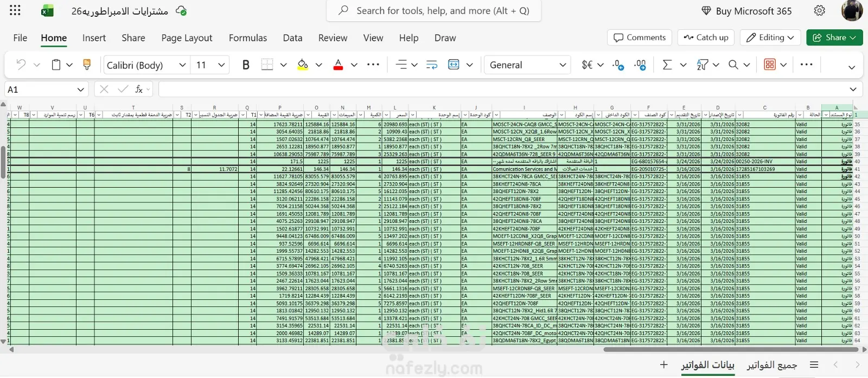This screenshot has width=868, height=378.
Task: Select cell containing 00250-2026-INV
Action: coord(765,162)
